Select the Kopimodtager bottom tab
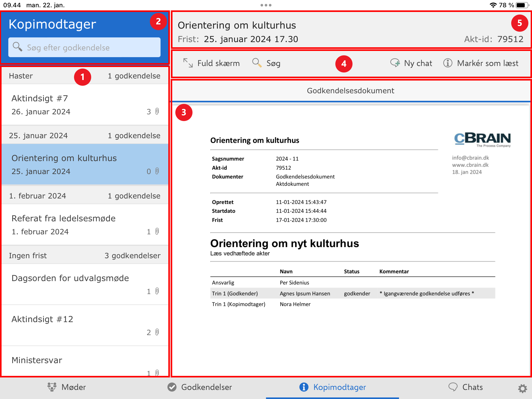 tap(332, 387)
